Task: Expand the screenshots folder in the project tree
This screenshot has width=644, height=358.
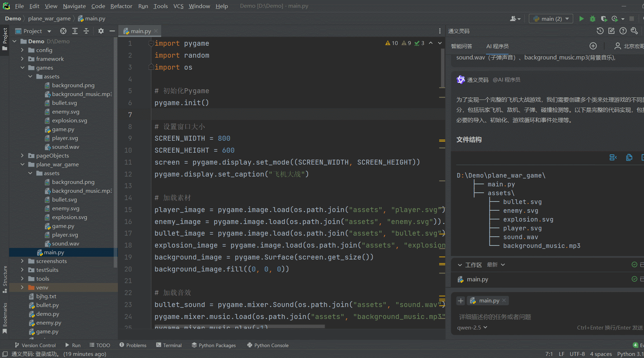Action: pos(23,261)
